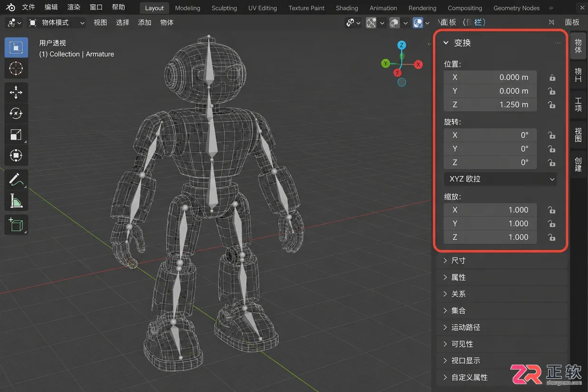Open the 物体 header menu
The height and width of the screenshot is (392, 588).
point(167,22)
